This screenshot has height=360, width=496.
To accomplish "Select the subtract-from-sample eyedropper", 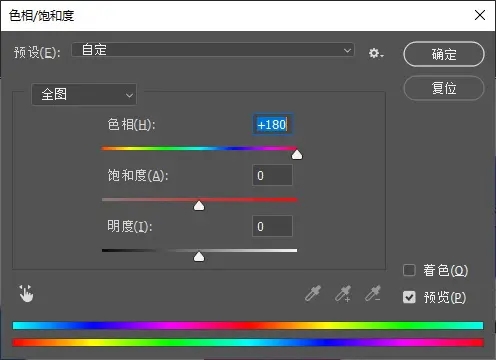I will (x=373, y=293).
